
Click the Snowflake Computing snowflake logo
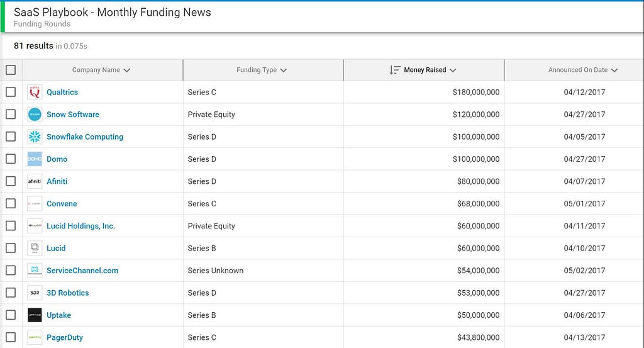[35, 137]
